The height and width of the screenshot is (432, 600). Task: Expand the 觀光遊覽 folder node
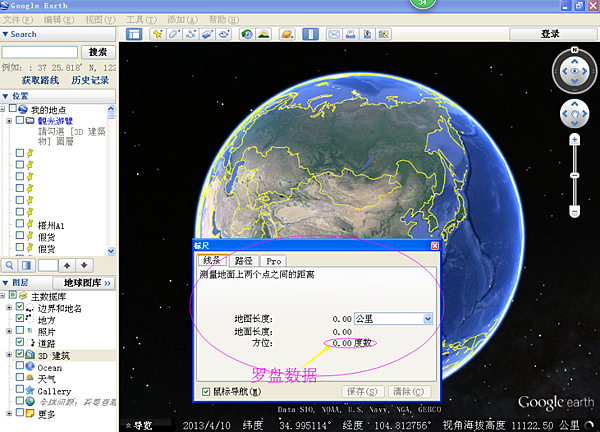point(9,121)
